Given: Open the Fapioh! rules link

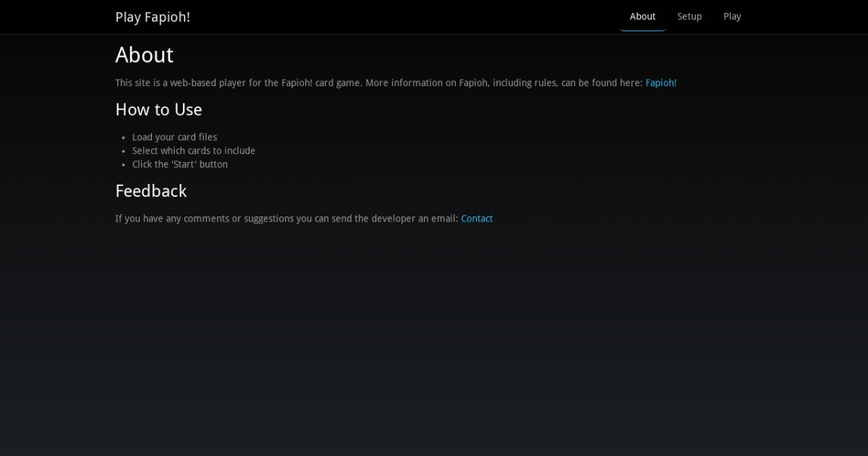Looking at the screenshot, I should pyautogui.click(x=660, y=83).
